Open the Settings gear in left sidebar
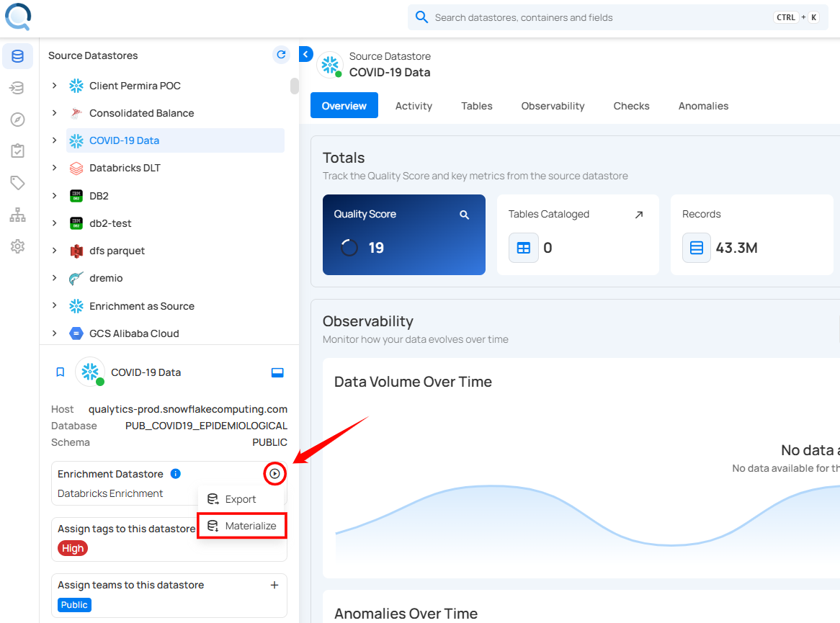840x623 pixels. click(x=17, y=246)
